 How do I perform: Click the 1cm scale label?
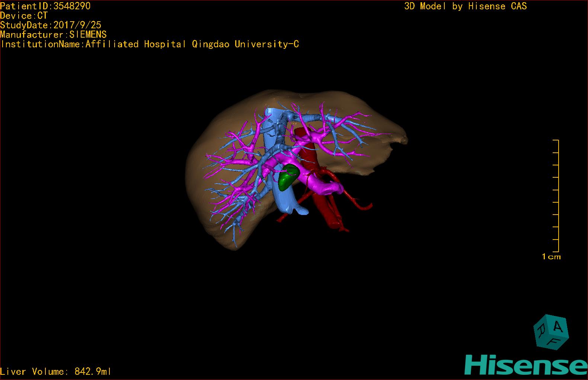click(551, 256)
